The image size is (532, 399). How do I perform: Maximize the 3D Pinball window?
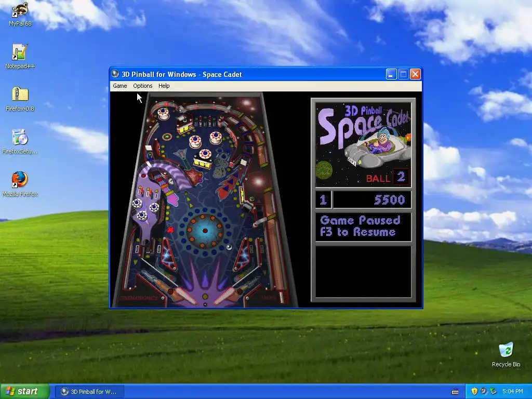[x=403, y=74]
